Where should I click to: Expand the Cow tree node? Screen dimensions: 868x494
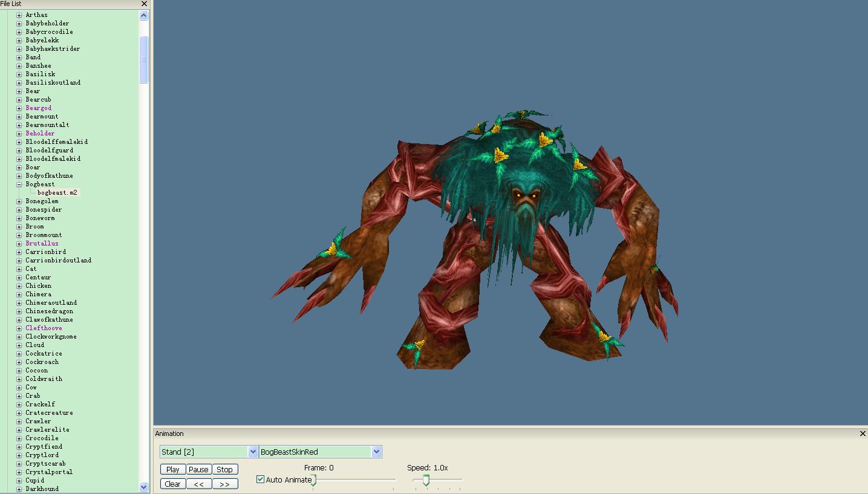pos(19,388)
